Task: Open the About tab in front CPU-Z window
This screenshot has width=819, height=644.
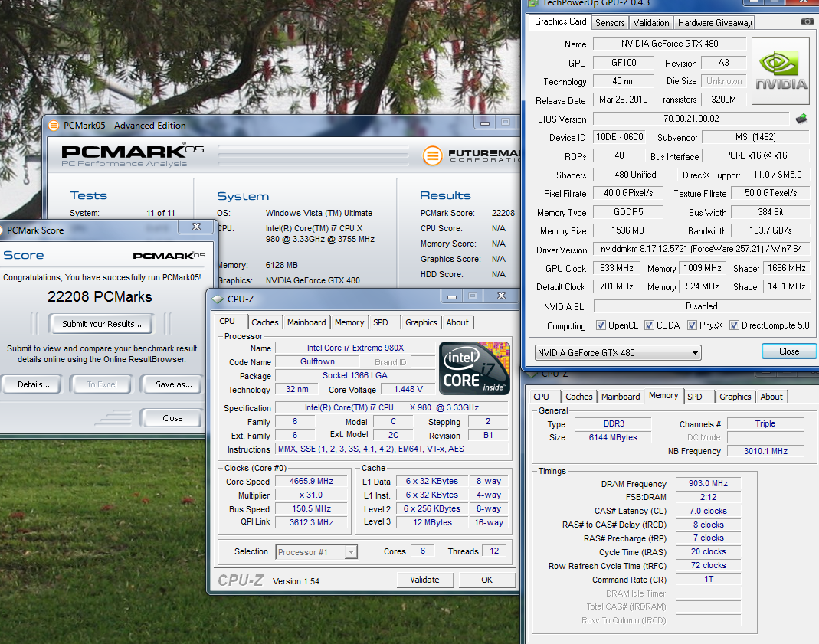Action: click(457, 322)
